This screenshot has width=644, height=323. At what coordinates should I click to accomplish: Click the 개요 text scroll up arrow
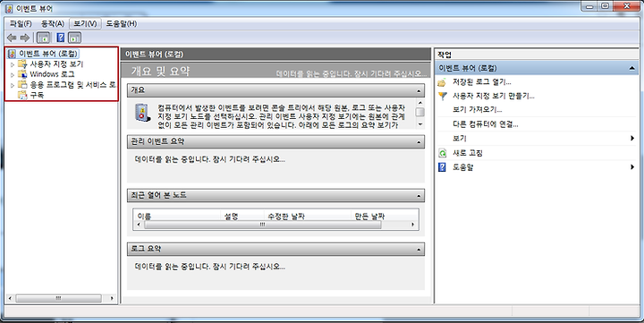pyautogui.click(x=419, y=103)
